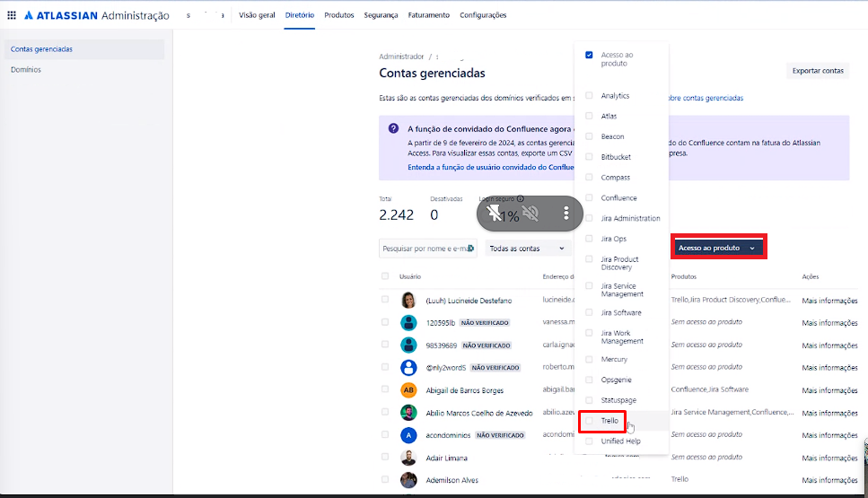Select the acondominios row checkbox
Viewport: 868px width, 498px height.
[385, 434]
